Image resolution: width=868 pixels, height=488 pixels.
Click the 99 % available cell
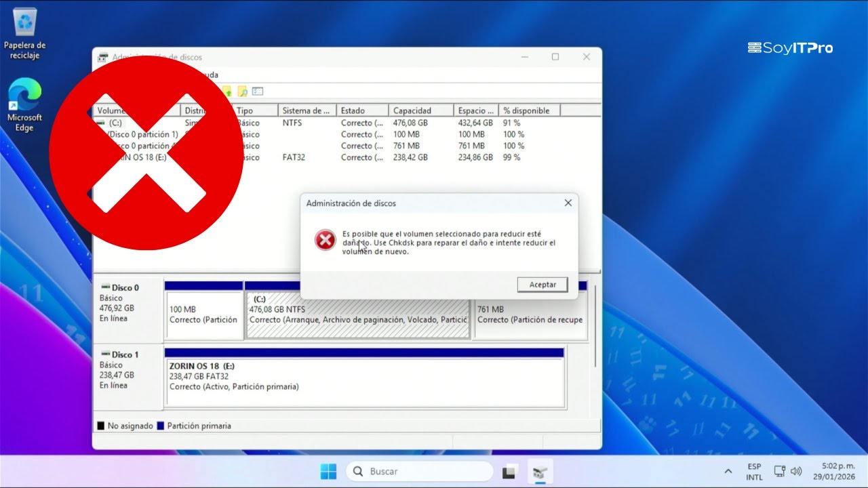pos(511,157)
